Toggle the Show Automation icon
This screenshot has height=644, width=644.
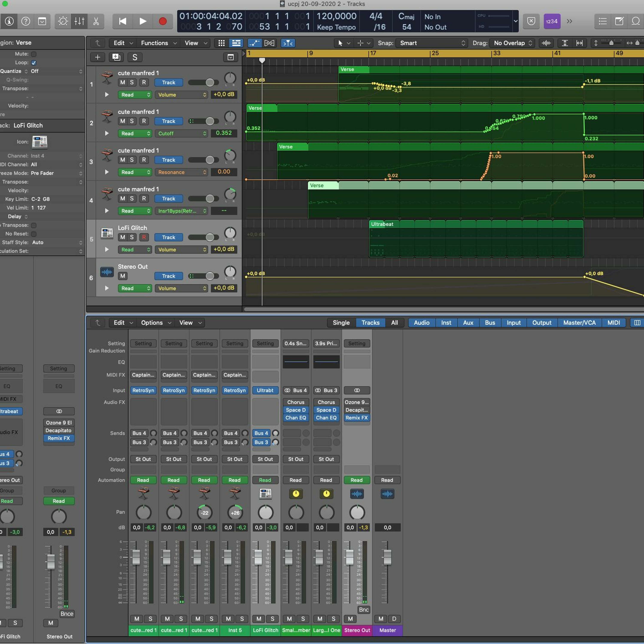[254, 43]
